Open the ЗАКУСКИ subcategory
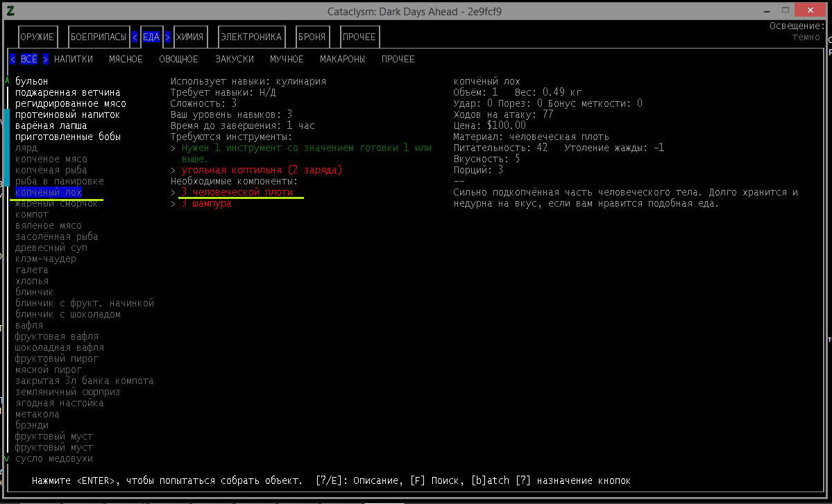The height and width of the screenshot is (504, 832). (235, 60)
